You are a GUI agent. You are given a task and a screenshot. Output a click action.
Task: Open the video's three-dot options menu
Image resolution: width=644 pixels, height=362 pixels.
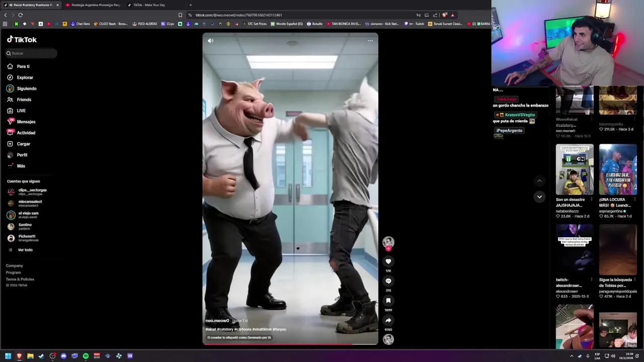[370, 41]
